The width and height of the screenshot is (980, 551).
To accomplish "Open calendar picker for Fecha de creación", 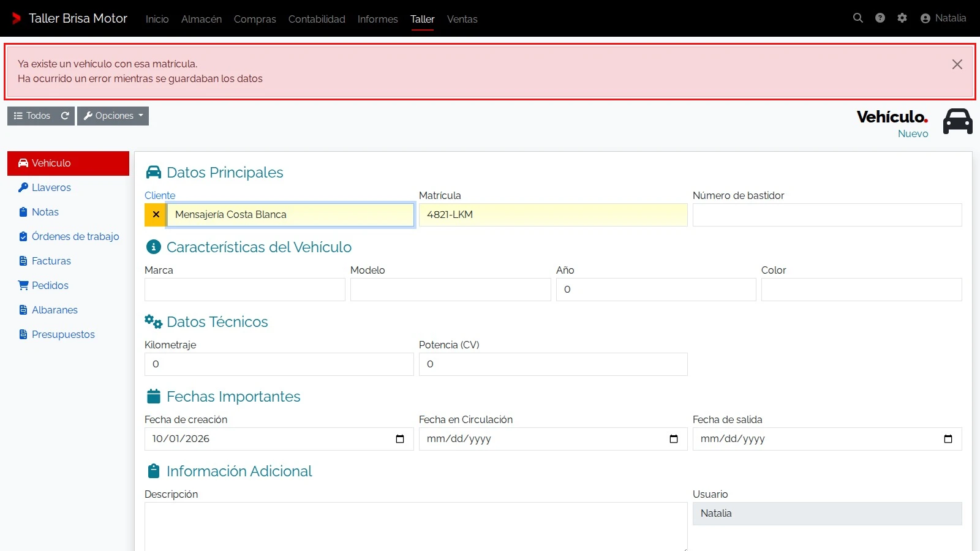I will [x=400, y=439].
